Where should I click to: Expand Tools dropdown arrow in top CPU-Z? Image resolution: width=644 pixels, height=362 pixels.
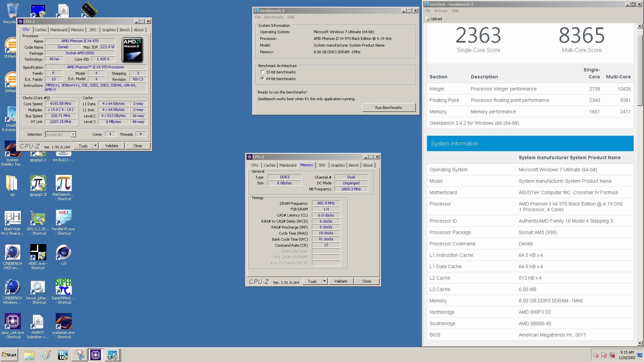95,146
